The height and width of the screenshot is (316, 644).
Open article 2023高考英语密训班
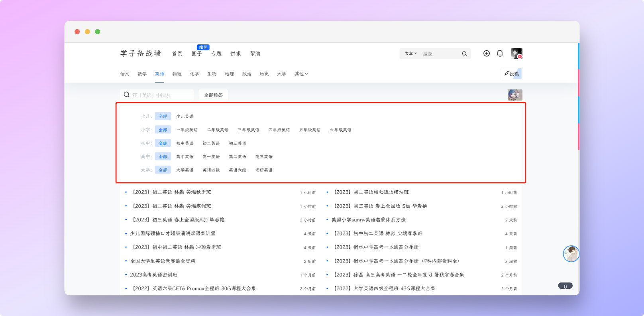point(154,275)
